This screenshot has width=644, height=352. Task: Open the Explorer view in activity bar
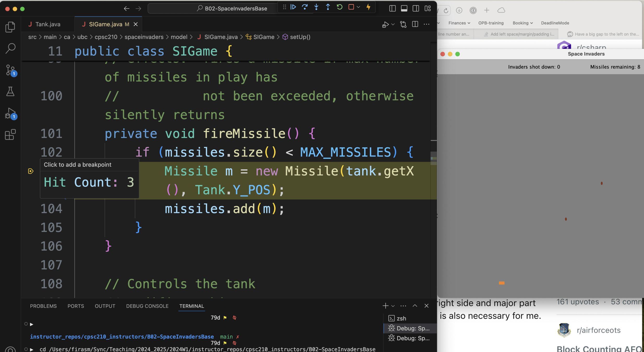10,27
